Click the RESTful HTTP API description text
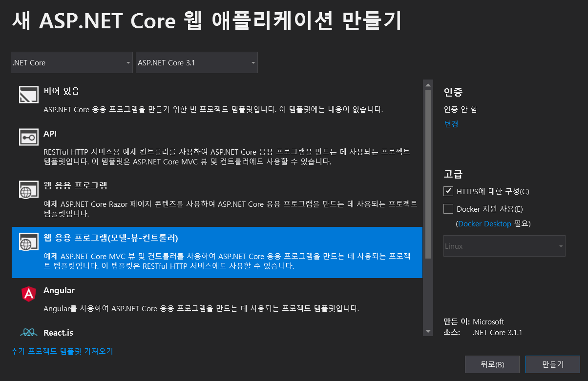588x381 pixels. click(227, 157)
